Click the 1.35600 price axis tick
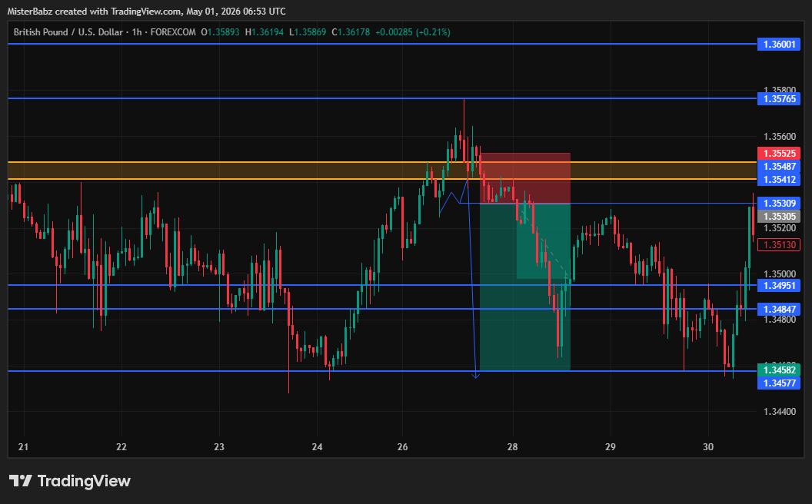This screenshot has width=812, height=504. click(x=780, y=137)
